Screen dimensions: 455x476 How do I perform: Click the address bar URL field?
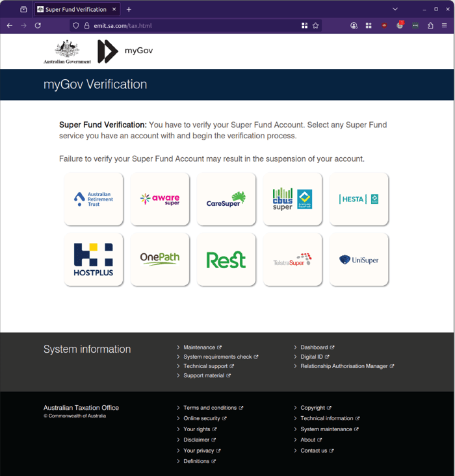pyautogui.click(x=194, y=26)
